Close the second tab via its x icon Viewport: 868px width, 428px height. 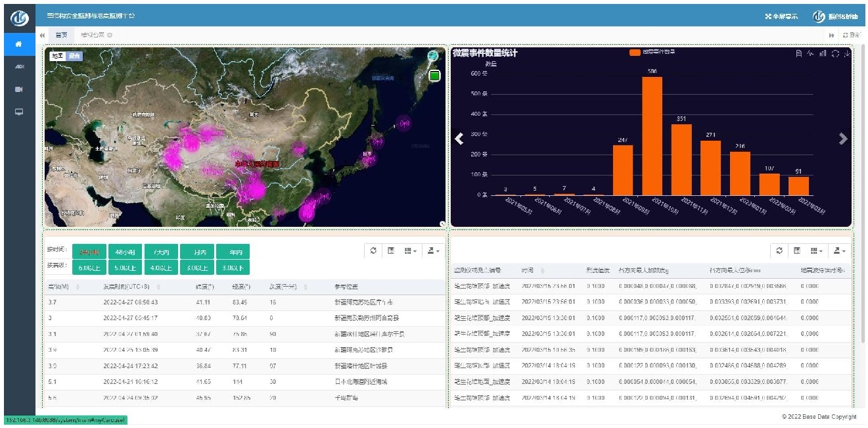pyautogui.click(x=110, y=35)
